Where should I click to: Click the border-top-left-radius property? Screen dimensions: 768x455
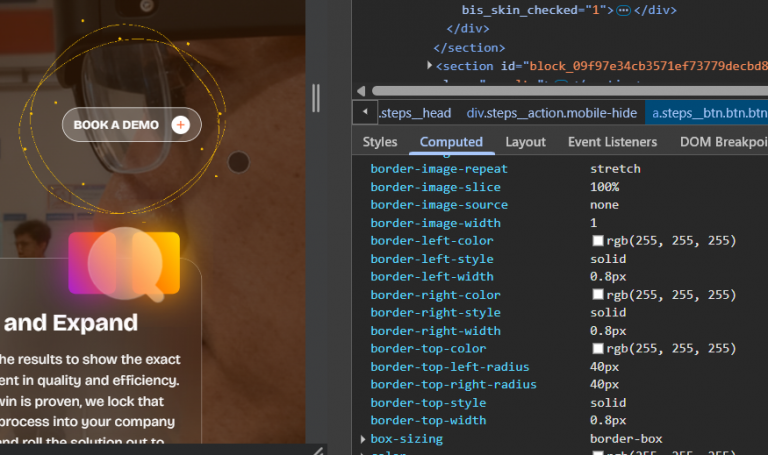450,367
